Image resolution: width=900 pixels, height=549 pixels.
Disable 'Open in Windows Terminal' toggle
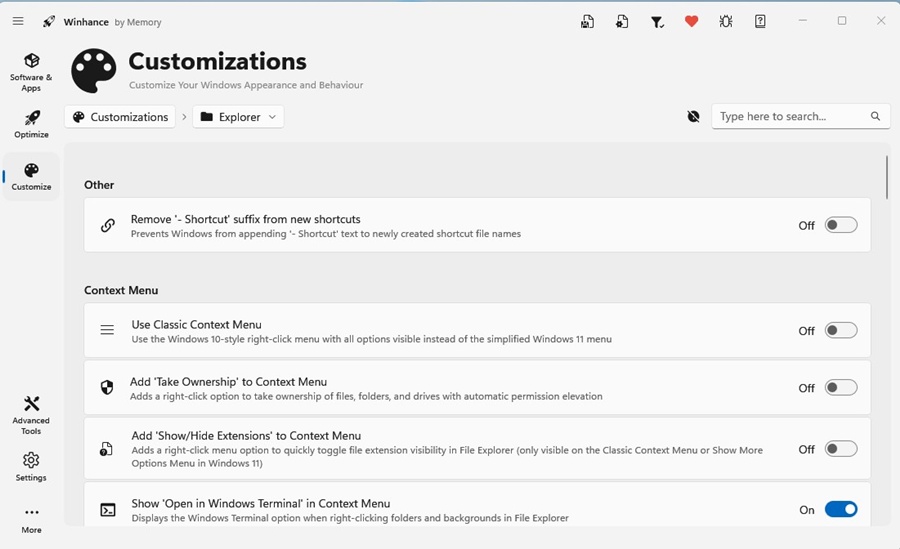(x=840, y=510)
